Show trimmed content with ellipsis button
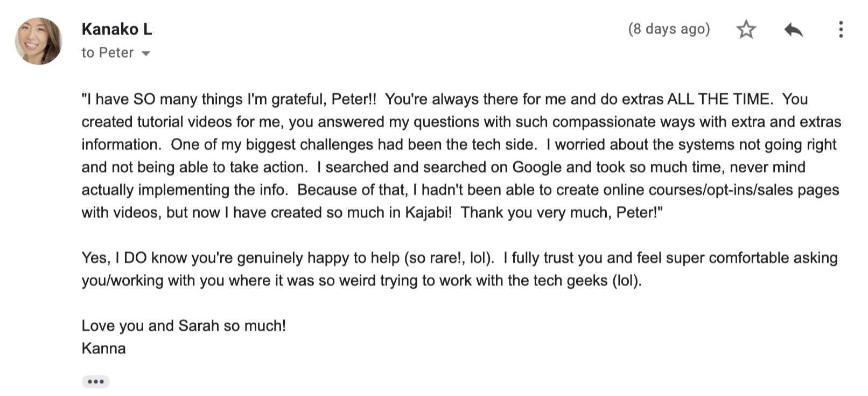This screenshot has width=868, height=396. coord(95,381)
